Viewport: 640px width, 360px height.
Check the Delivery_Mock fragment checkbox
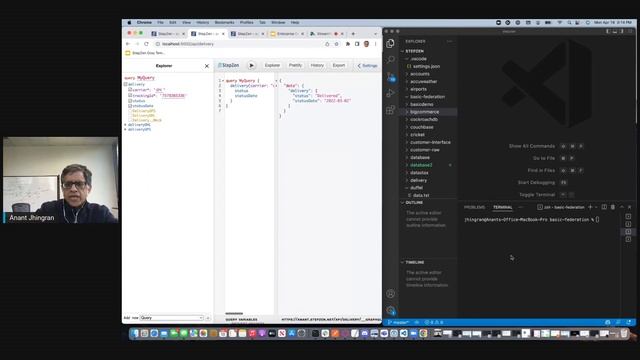tap(130, 120)
